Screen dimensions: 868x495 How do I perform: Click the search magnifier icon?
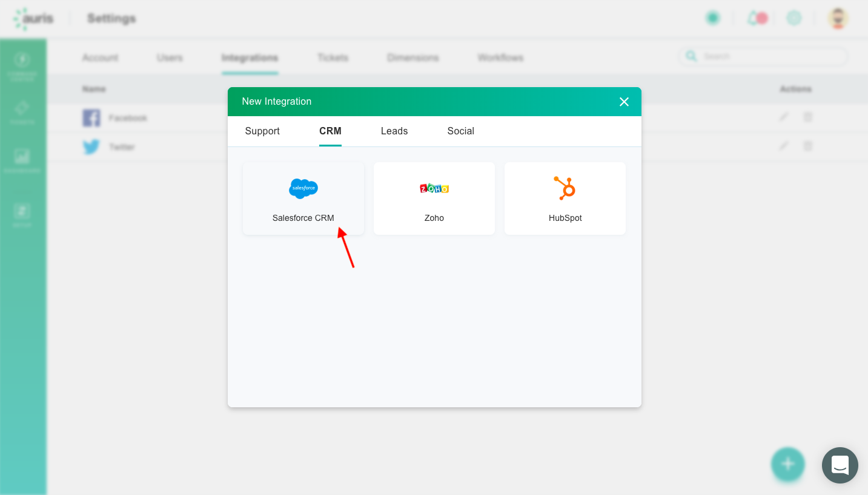coord(691,56)
